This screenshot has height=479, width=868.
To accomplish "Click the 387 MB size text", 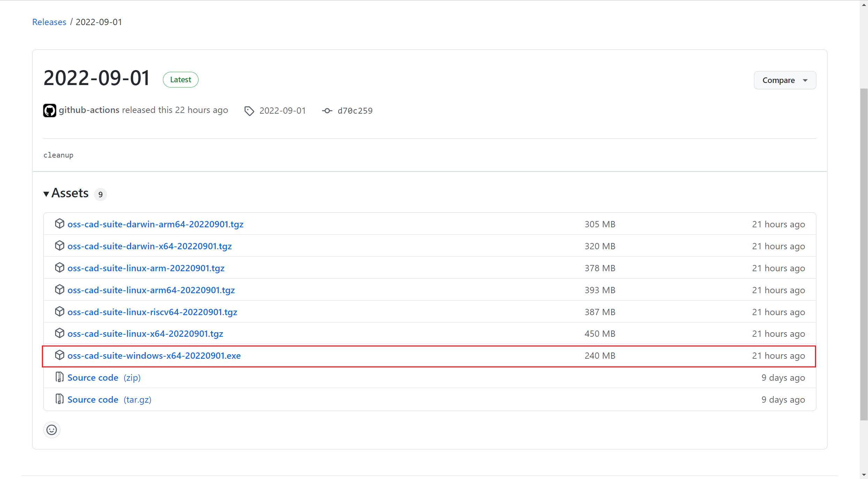I will (600, 312).
